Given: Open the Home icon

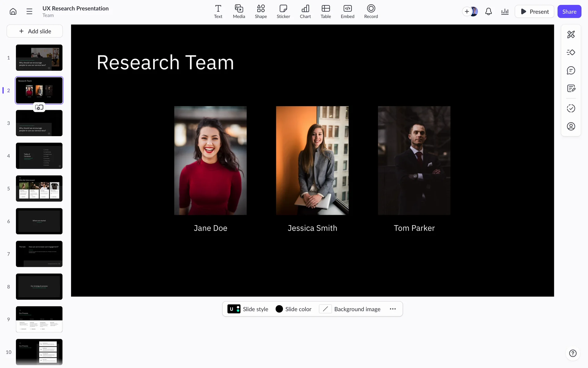Looking at the screenshot, I should pyautogui.click(x=13, y=12).
